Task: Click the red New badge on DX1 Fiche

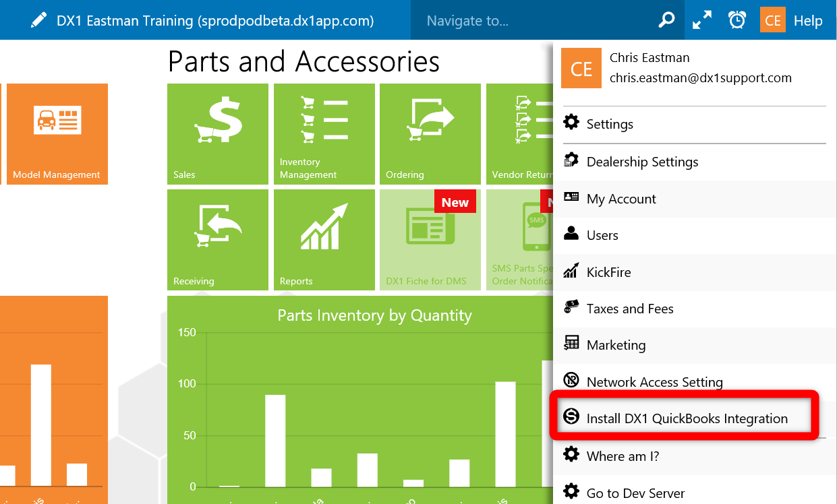Action: click(x=455, y=202)
